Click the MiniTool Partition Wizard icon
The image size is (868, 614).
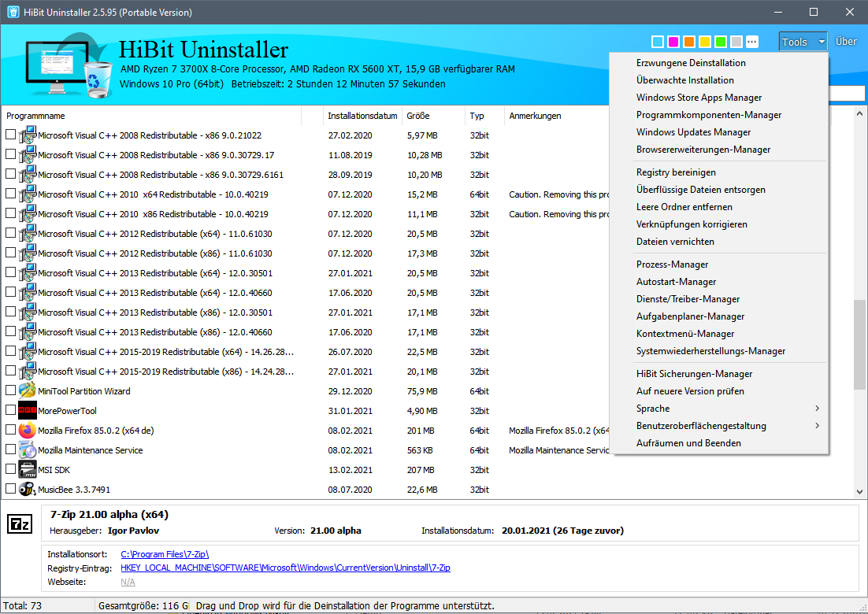(27, 390)
